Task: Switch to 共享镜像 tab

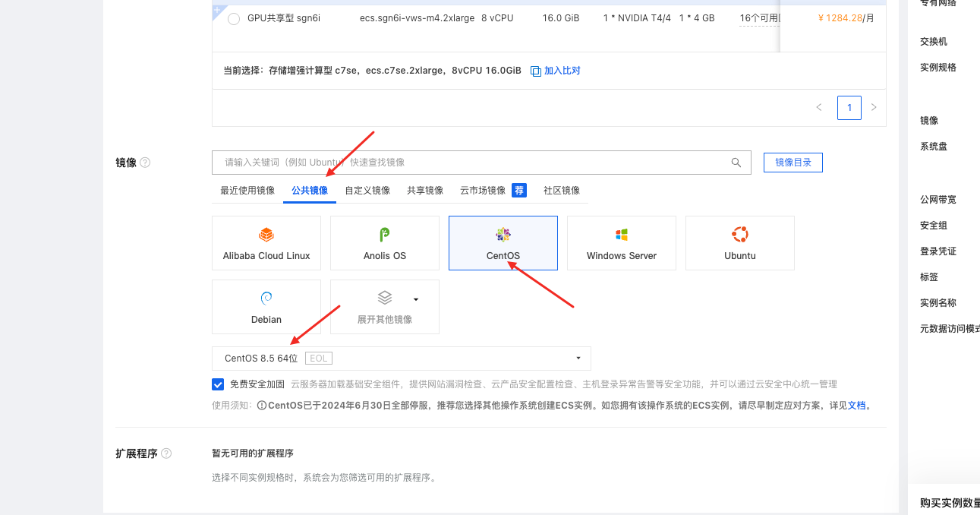Action: tap(425, 191)
